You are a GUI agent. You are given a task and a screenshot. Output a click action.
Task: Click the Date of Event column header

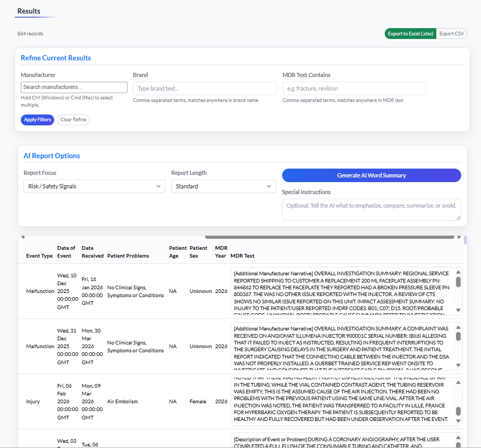point(66,252)
